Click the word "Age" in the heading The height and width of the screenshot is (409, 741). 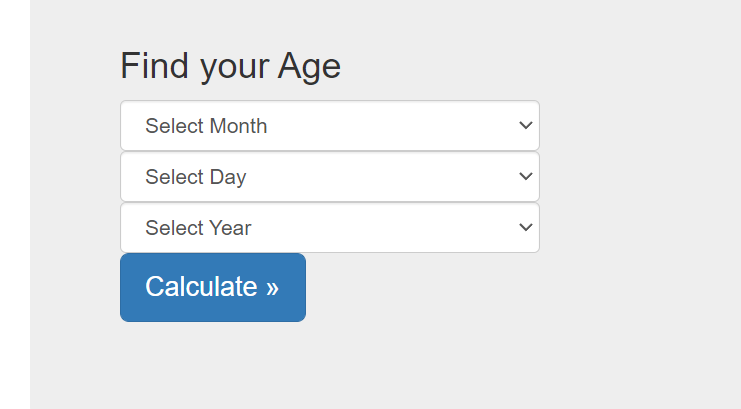[x=309, y=67]
